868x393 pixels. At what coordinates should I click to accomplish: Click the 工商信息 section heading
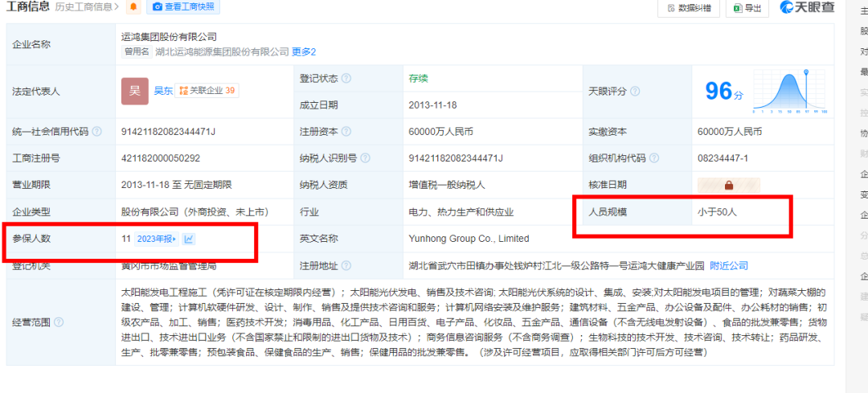tap(28, 7)
